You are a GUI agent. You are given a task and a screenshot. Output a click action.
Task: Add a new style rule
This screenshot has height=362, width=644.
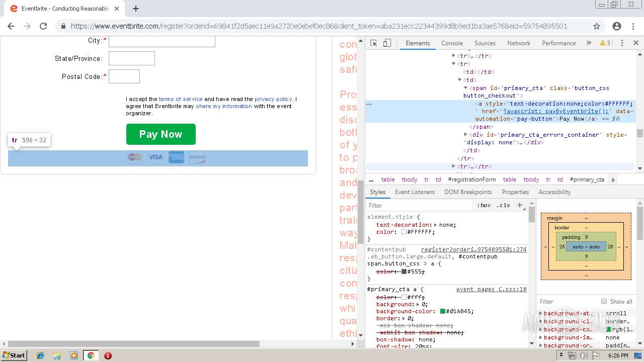pyautogui.click(x=520, y=205)
